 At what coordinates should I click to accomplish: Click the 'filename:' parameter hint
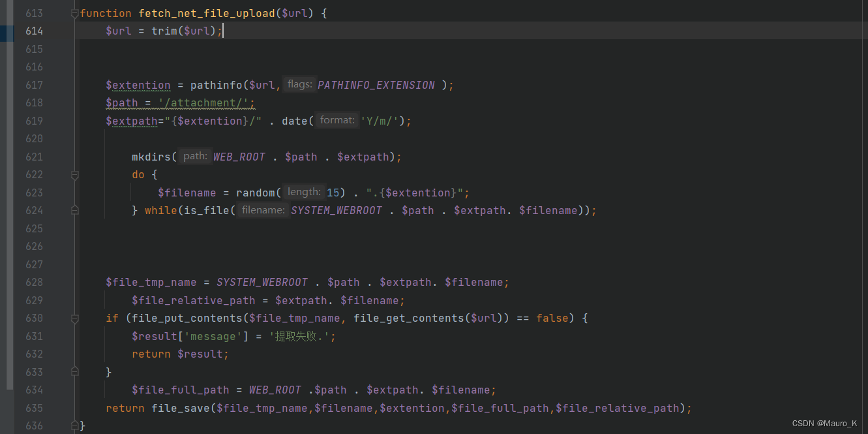(x=263, y=209)
